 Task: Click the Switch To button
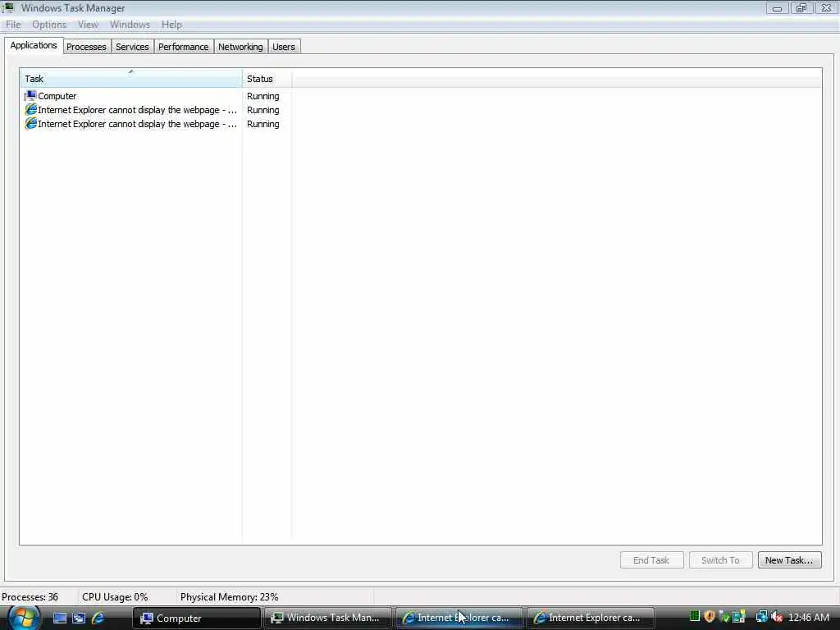coord(720,559)
